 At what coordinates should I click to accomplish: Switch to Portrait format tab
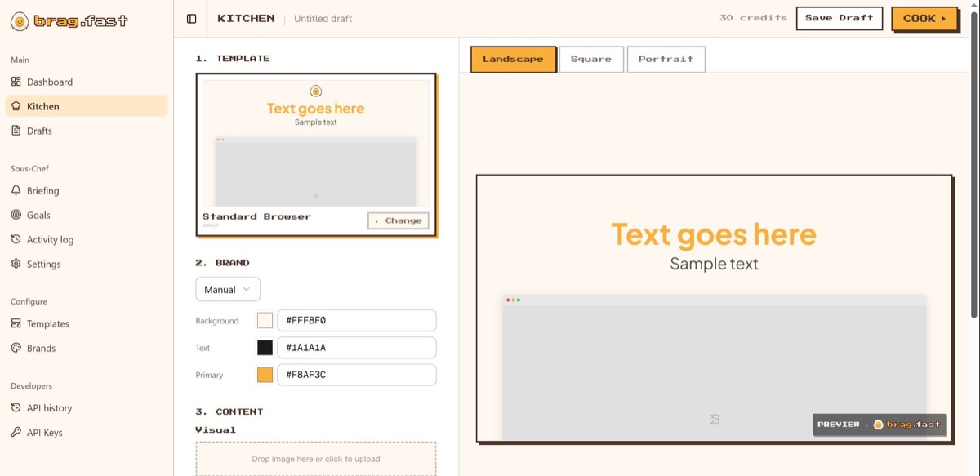pyautogui.click(x=666, y=59)
